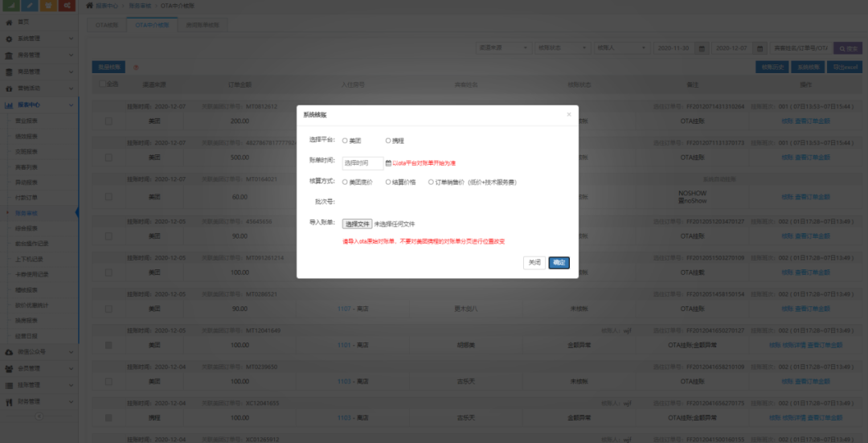Screen dimensions: 868x443
Task: Open the room 1101 link
Action: click(344, 345)
